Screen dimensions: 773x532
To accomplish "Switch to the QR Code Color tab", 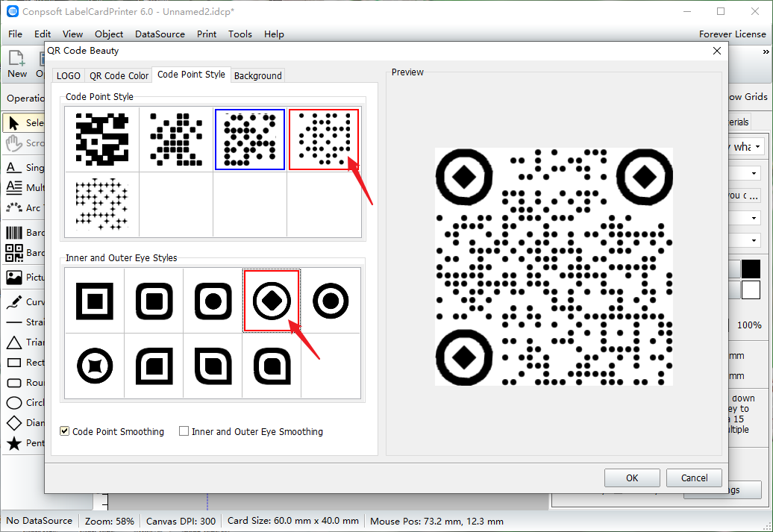I will [119, 75].
